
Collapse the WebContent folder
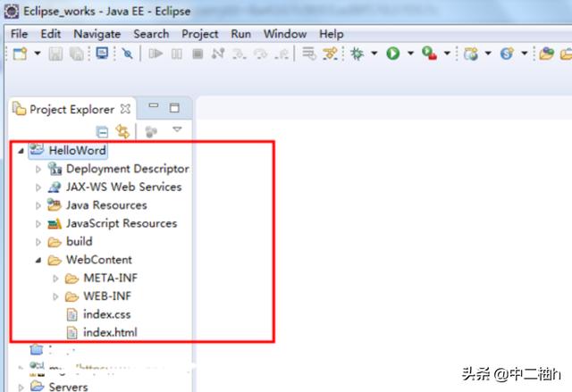pyautogui.click(x=38, y=260)
